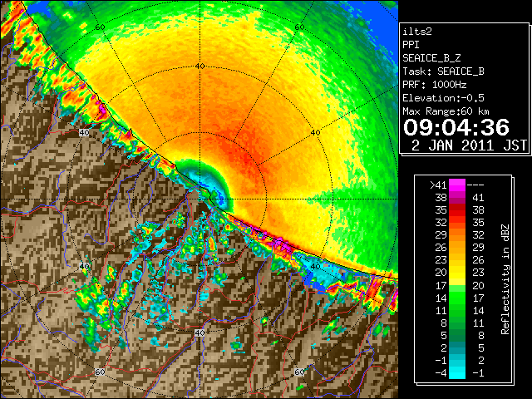The image size is (532, 399).
Task: Select the "Task: SEAICE_B" line
Action: pyautogui.click(x=443, y=71)
